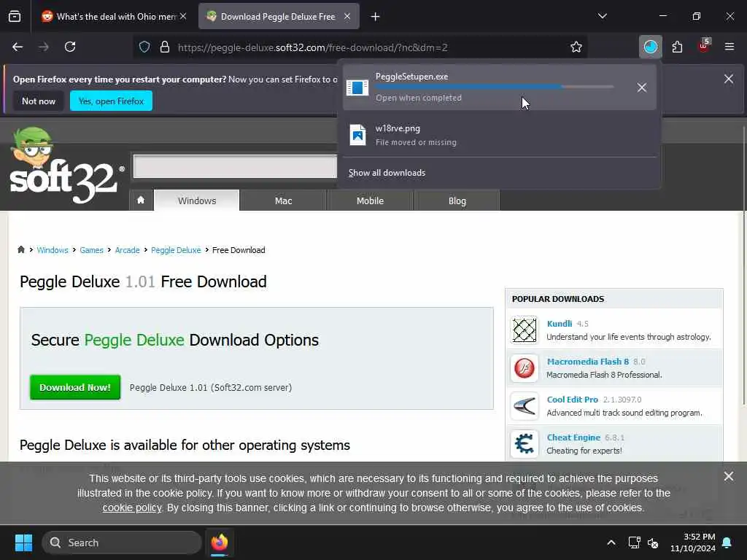Click breadcrumb home icon
Screen dimensions: 747x560
point(21,249)
